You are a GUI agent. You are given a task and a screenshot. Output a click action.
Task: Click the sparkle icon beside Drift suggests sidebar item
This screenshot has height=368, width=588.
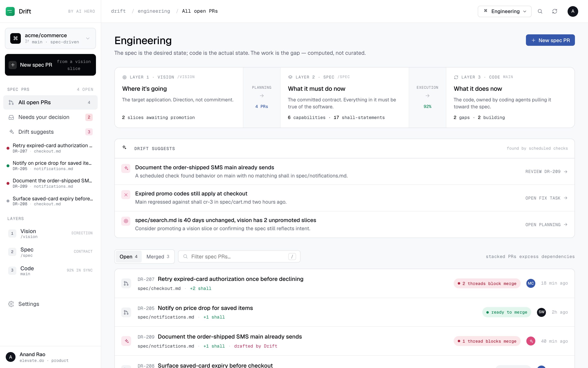[x=11, y=132]
